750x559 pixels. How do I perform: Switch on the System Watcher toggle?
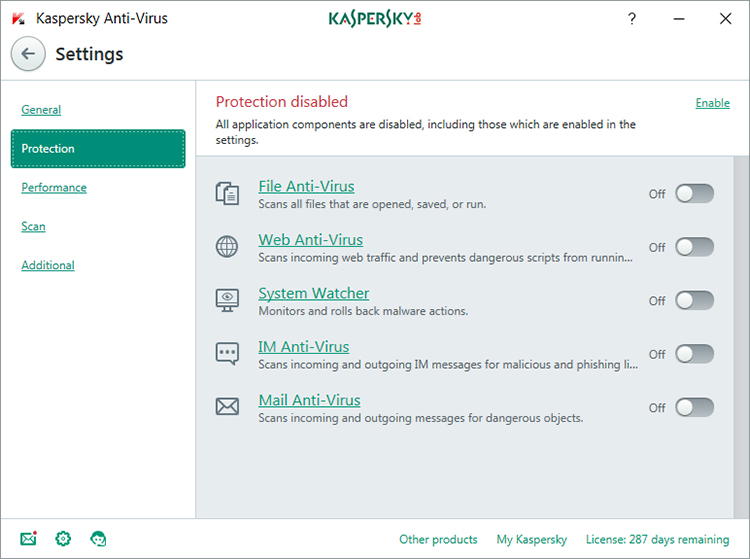tap(694, 300)
